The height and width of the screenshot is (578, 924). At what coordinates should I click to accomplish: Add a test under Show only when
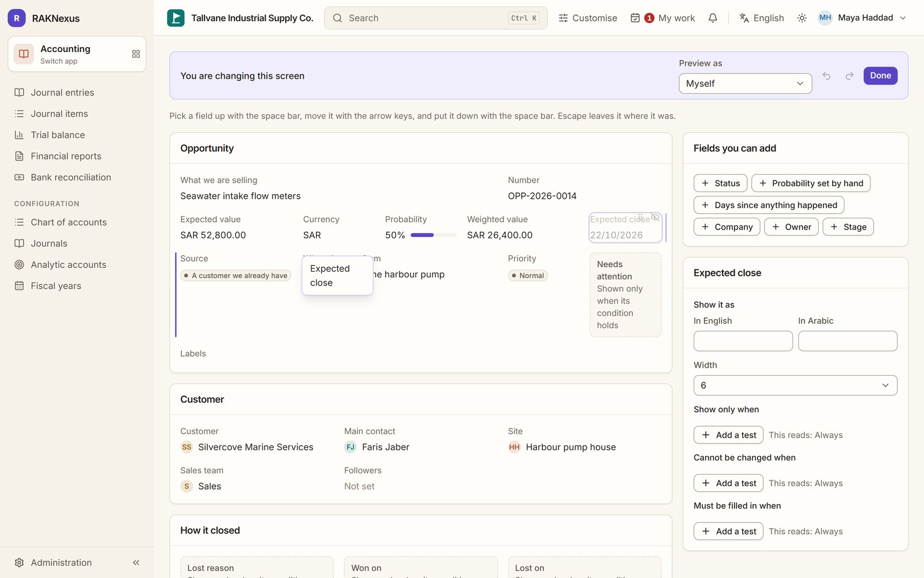(728, 435)
